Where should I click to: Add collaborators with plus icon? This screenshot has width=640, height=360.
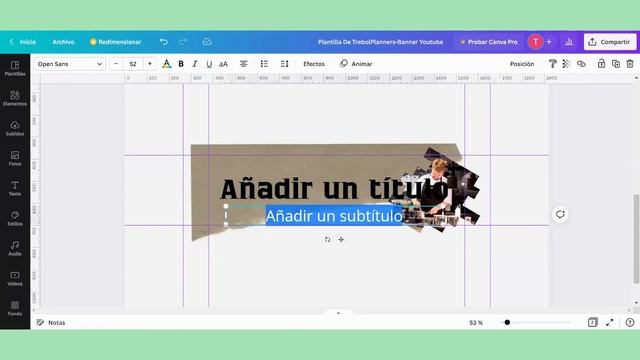pyautogui.click(x=549, y=42)
